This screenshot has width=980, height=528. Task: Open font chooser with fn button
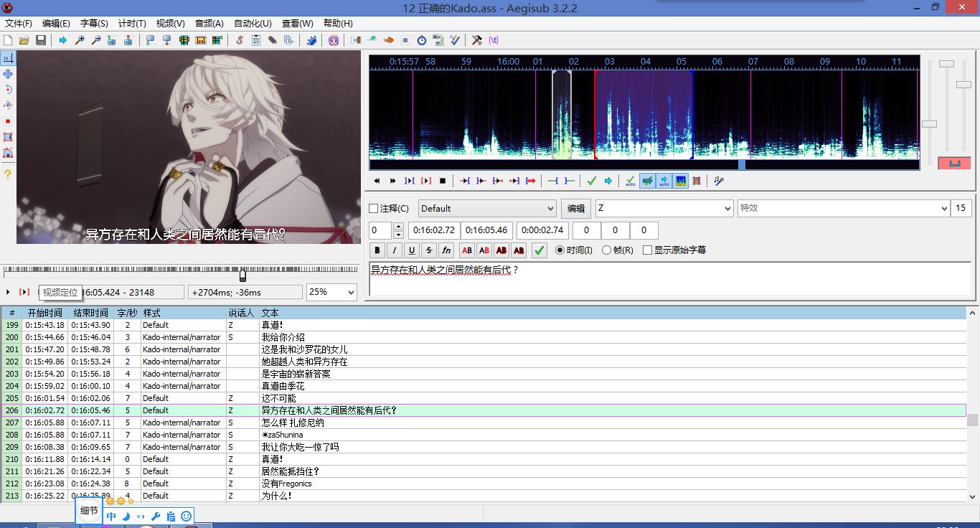pyautogui.click(x=446, y=250)
